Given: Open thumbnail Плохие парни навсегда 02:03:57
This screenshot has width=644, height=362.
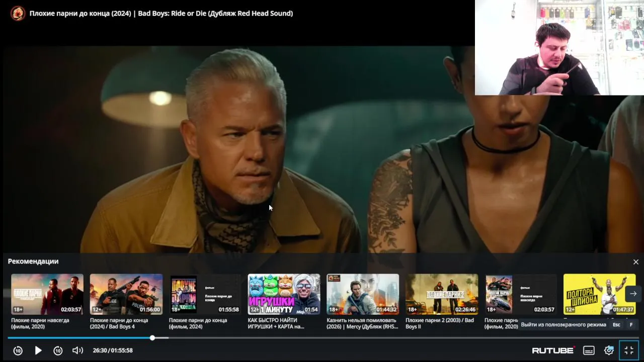Looking at the screenshot, I should tap(47, 294).
